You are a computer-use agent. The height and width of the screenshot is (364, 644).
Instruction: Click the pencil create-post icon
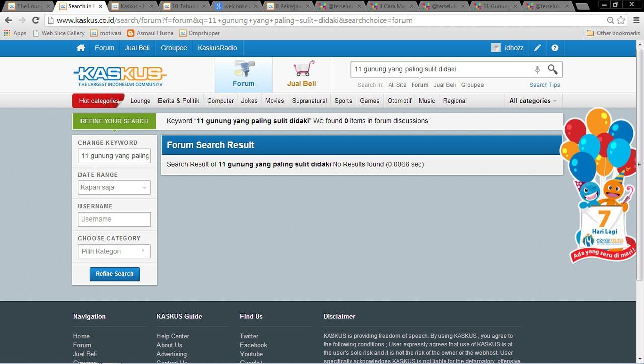537,48
